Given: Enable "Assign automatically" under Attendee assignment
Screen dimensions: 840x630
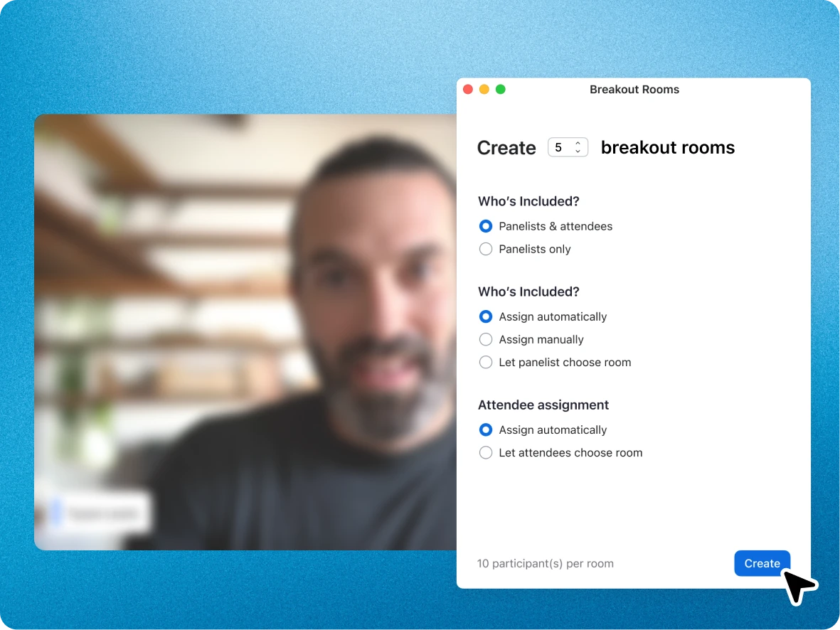Looking at the screenshot, I should (x=486, y=429).
